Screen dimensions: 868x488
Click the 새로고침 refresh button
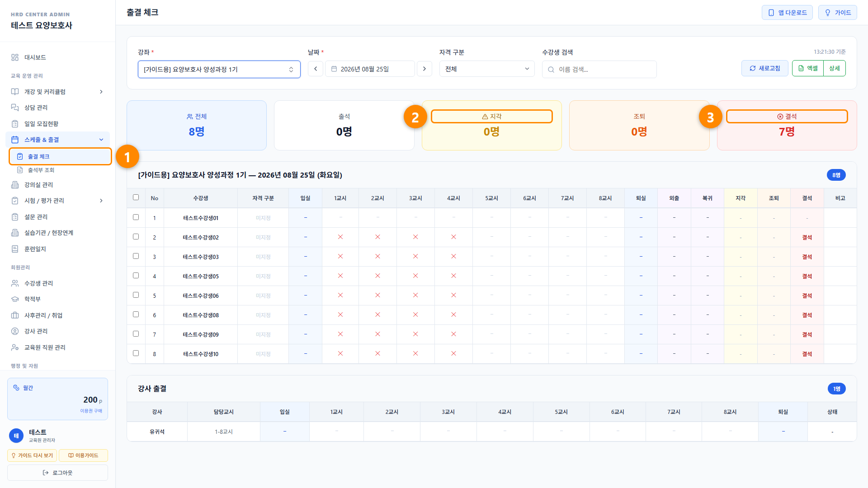765,68
